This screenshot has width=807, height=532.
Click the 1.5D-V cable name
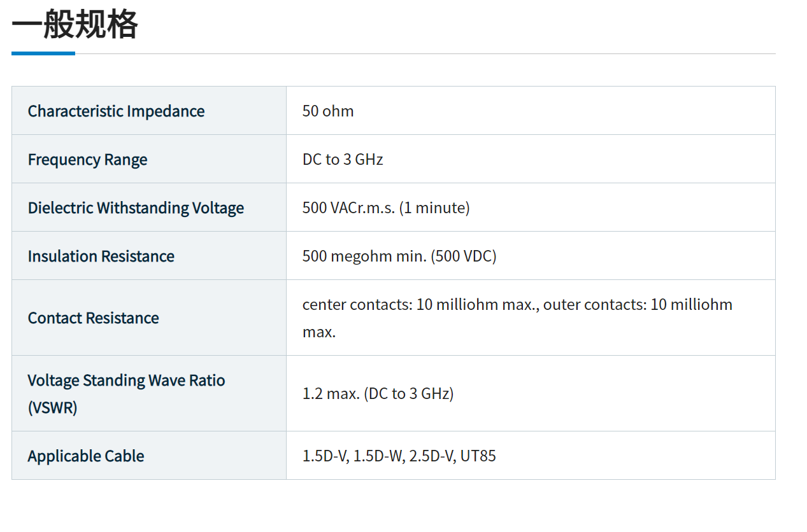coord(325,456)
